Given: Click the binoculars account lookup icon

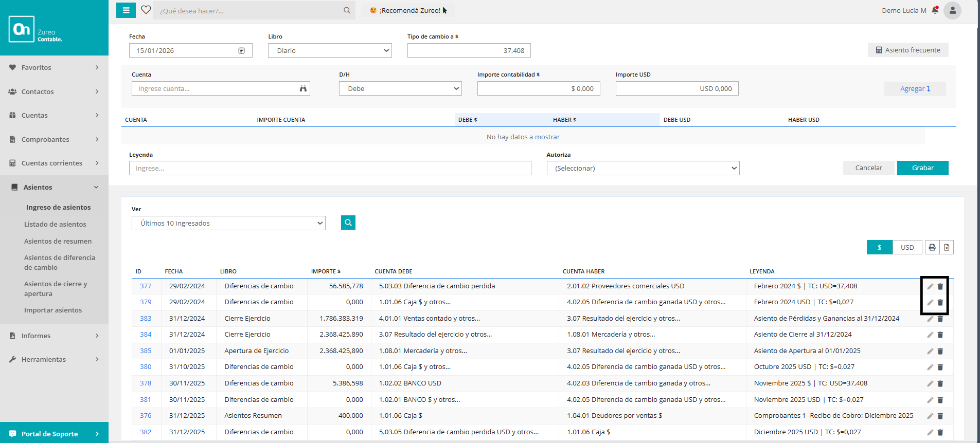Looking at the screenshot, I should point(303,89).
